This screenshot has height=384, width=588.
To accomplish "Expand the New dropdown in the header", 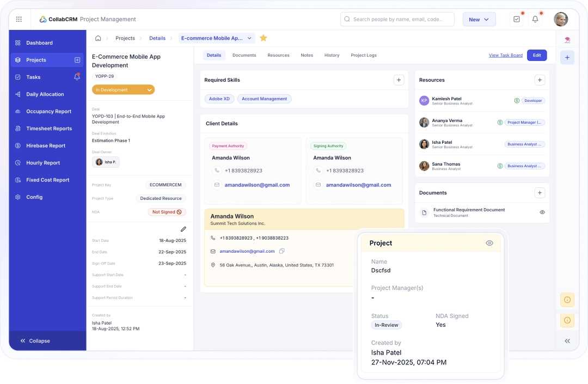I will tap(487, 19).
